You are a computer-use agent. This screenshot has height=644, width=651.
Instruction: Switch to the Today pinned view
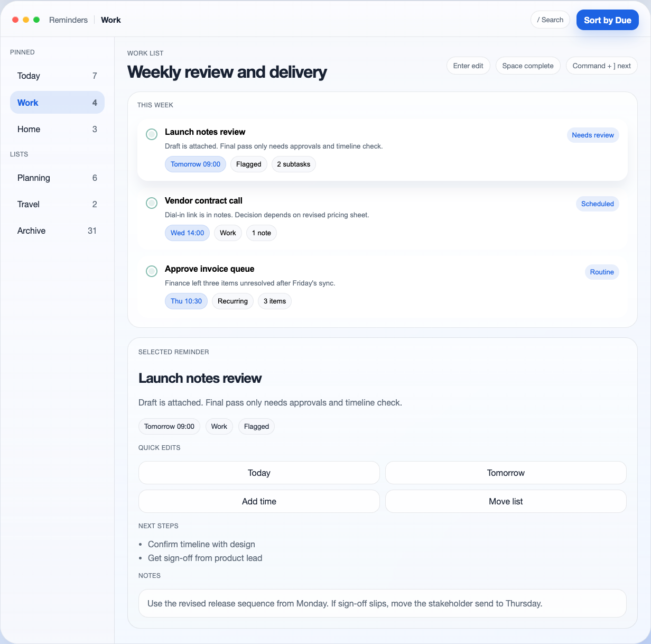57,76
